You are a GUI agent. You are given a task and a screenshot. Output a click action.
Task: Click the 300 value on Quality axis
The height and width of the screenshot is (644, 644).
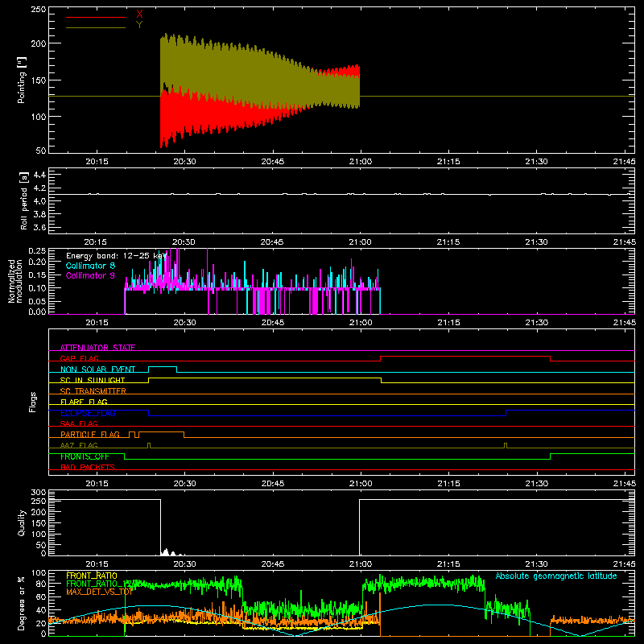point(38,493)
